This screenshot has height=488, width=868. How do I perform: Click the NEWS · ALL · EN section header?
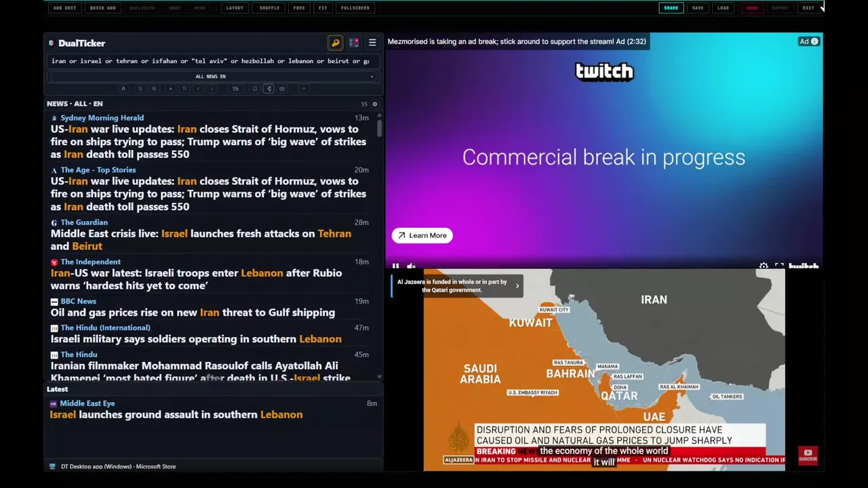[75, 104]
